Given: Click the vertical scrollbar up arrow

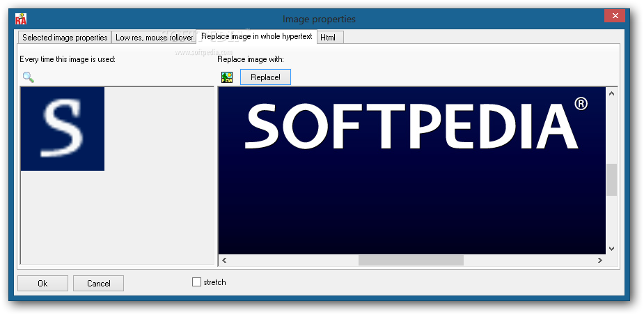Looking at the screenshot, I should (611, 94).
